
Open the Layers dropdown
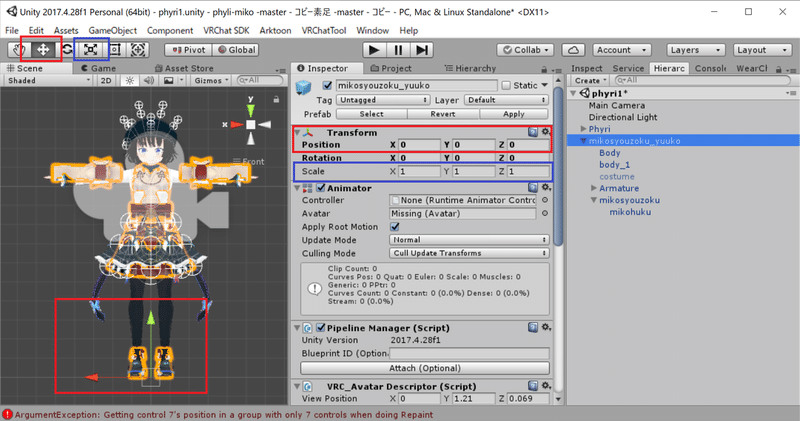[695, 49]
